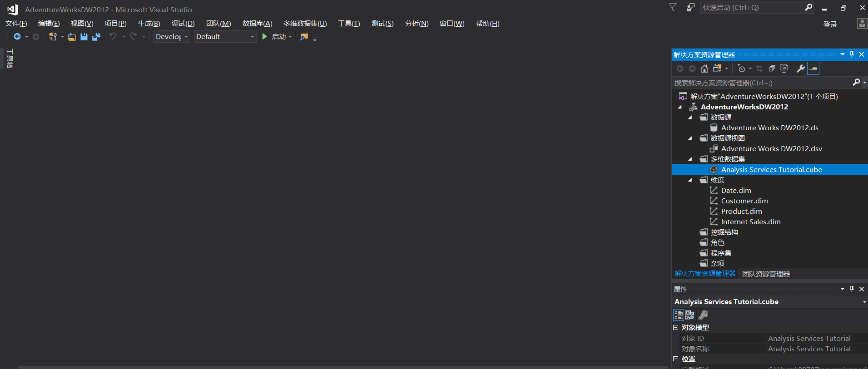Click the Find in Files toolbar icon
The width and height of the screenshot is (868, 369).
304,37
